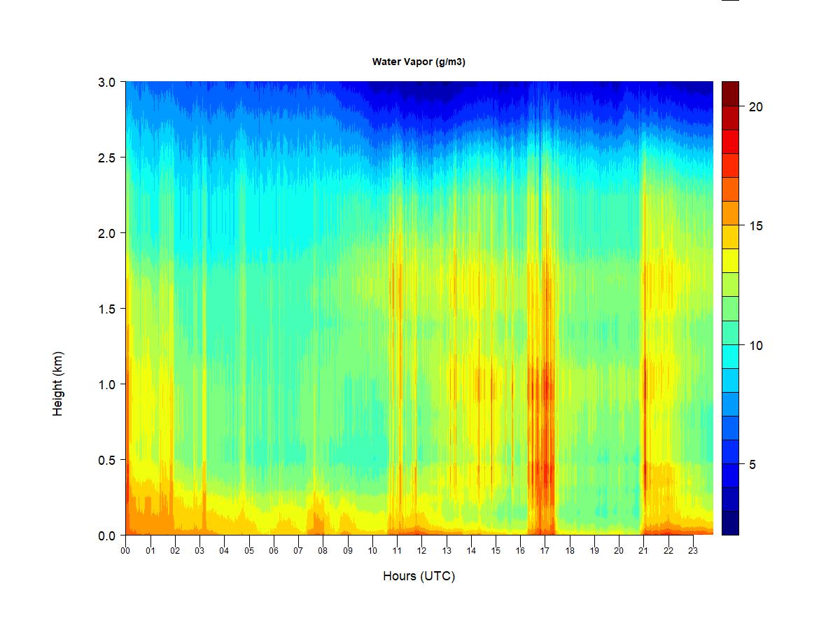
Task: Select the 06 hour tick label
Action: click(x=274, y=550)
